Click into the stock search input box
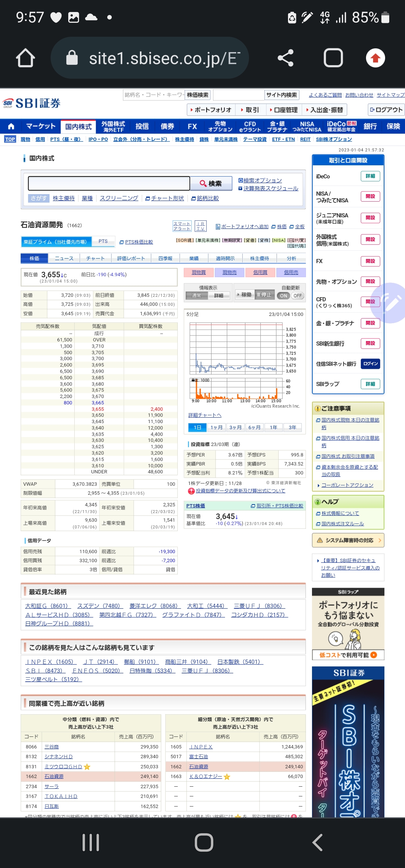 point(109,184)
